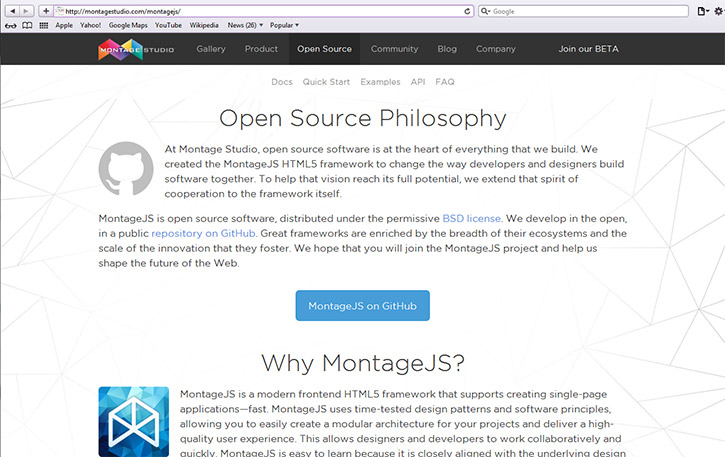Open the YouTube bookmark

[168, 25]
